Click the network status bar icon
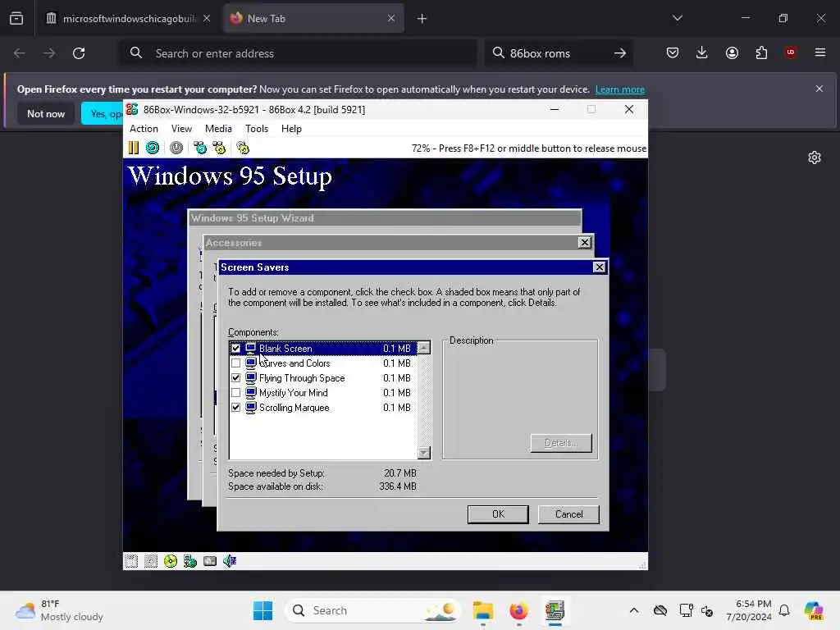The image size is (840, 630). [x=190, y=561]
